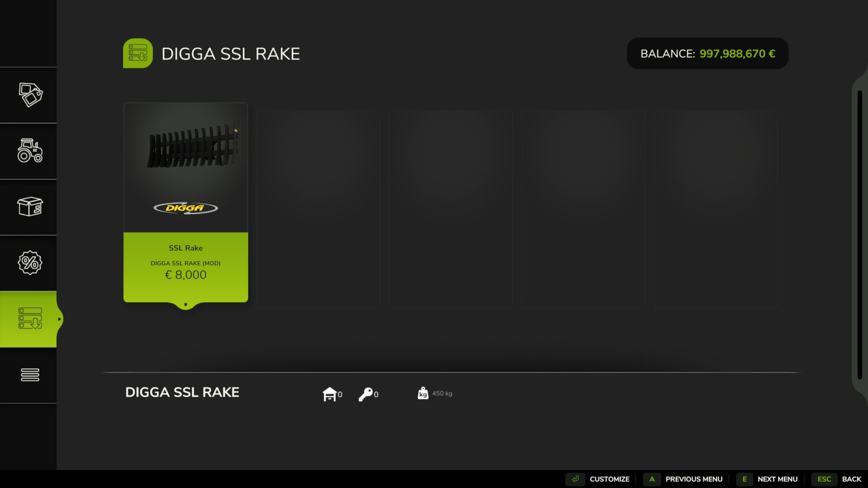The width and height of the screenshot is (868, 488).
Task: Click the DIGGA brand logo on the card
Action: [x=185, y=208]
